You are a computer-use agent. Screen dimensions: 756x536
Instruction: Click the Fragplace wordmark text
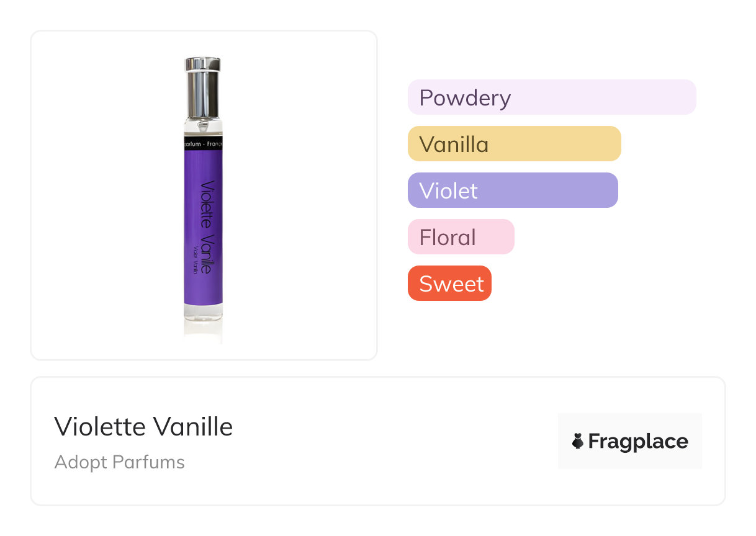pyautogui.click(x=638, y=441)
